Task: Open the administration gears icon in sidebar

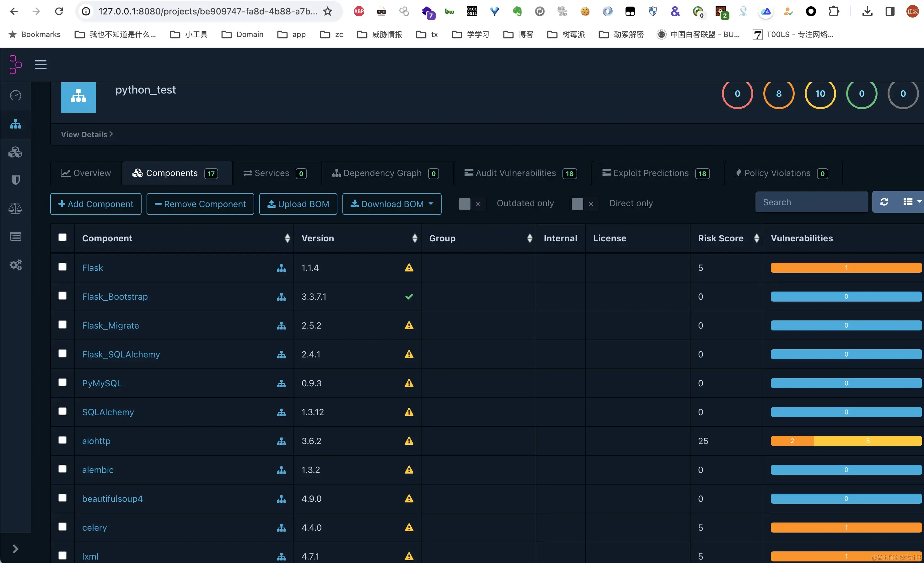Action: [x=15, y=265]
